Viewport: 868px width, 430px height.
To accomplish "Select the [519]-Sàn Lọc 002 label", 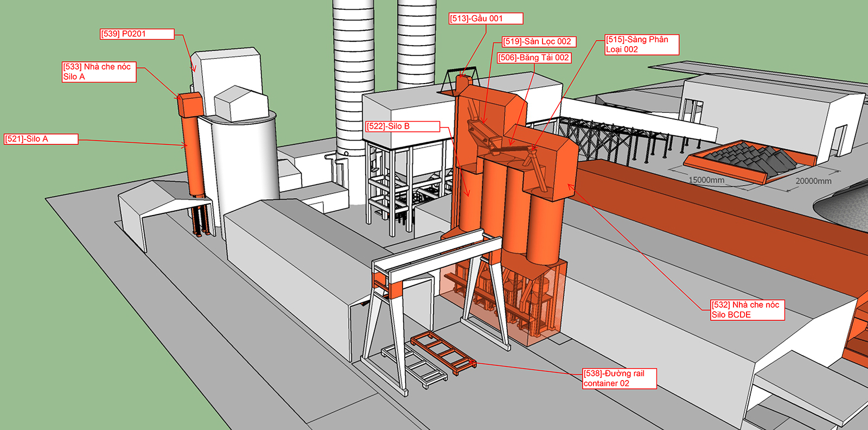I will tap(539, 42).
